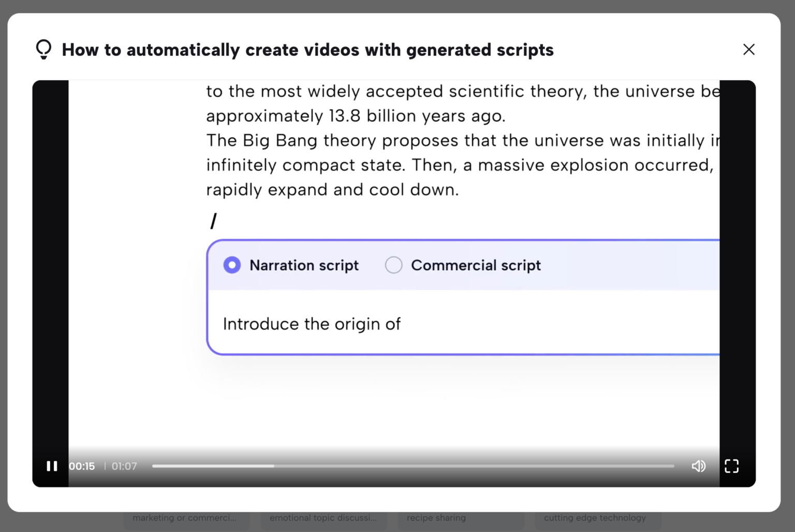This screenshot has width=795, height=532.
Task: Close the tutorial video dialog
Action: tap(748, 50)
